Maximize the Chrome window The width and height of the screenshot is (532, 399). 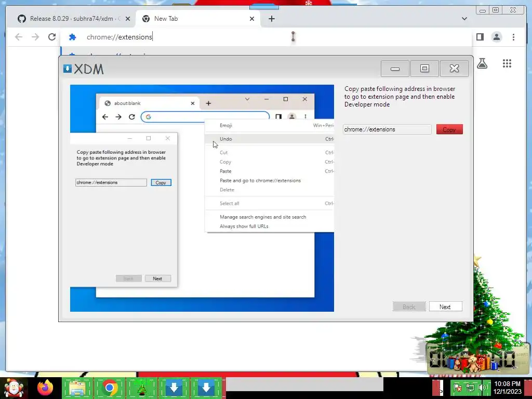pyautogui.click(x=495, y=10)
